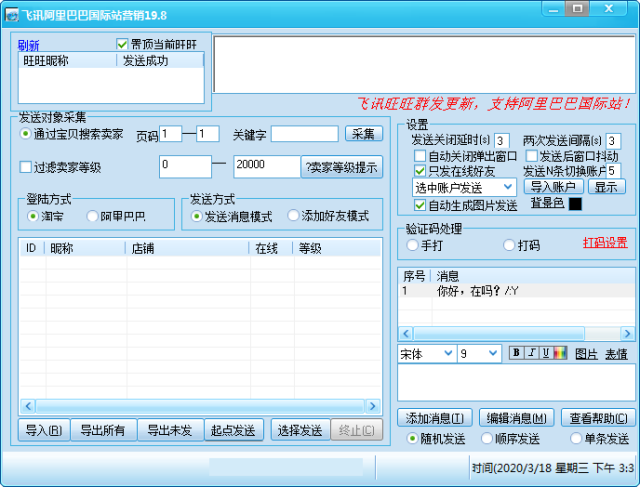
Task: Toggle bold text formatting button
Action: click(x=516, y=353)
